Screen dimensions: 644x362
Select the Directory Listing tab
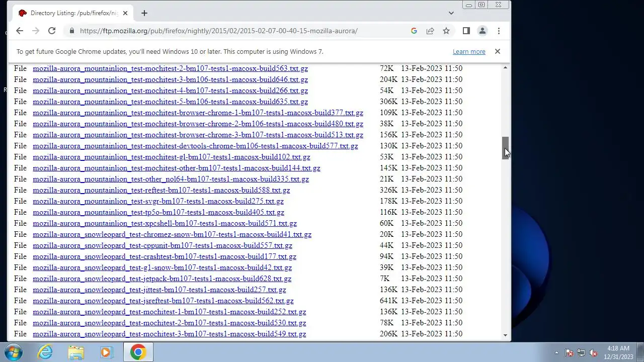(x=73, y=13)
